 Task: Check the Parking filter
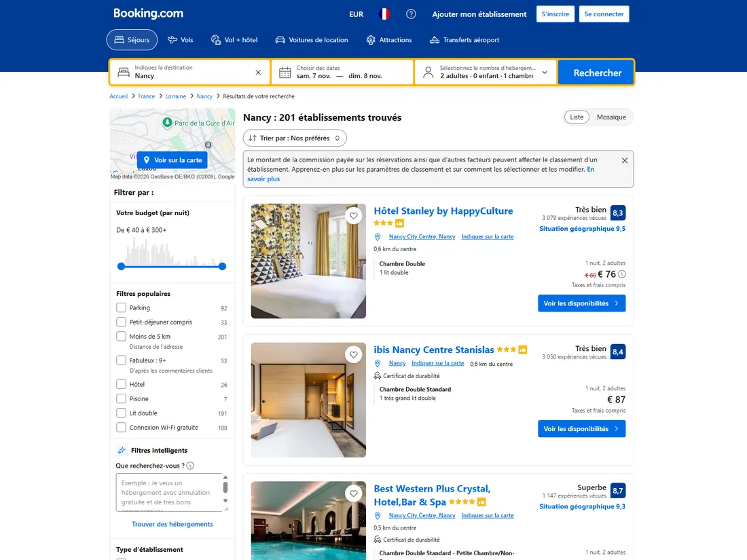pos(121,307)
